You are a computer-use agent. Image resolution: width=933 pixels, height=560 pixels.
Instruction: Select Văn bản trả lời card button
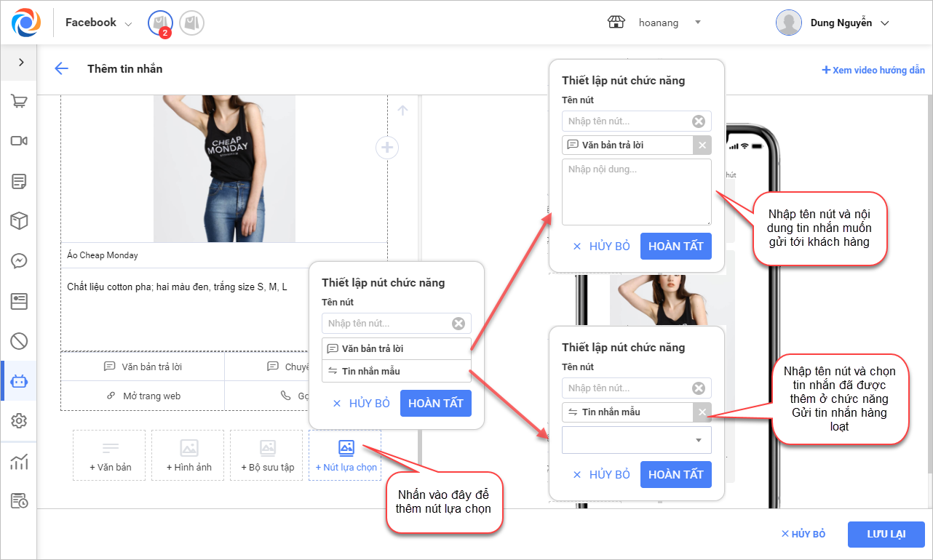(x=143, y=367)
